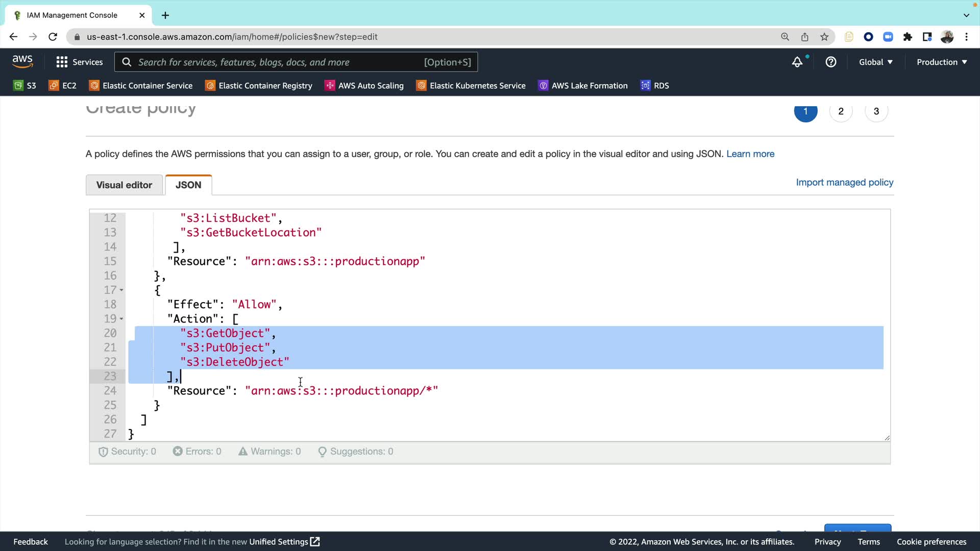Image resolution: width=980 pixels, height=551 pixels.
Task: Switch to the Visual editor tab
Action: point(124,185)
